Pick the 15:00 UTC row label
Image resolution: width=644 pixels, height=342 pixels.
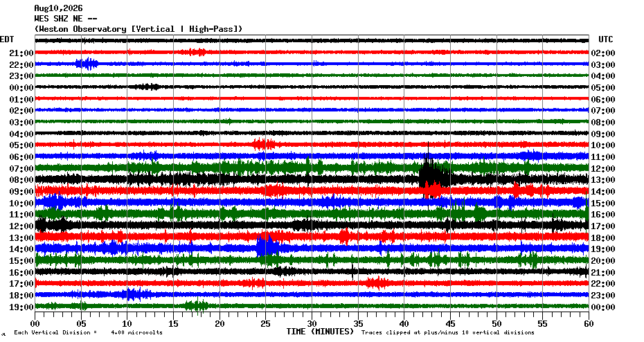(603, 204)
